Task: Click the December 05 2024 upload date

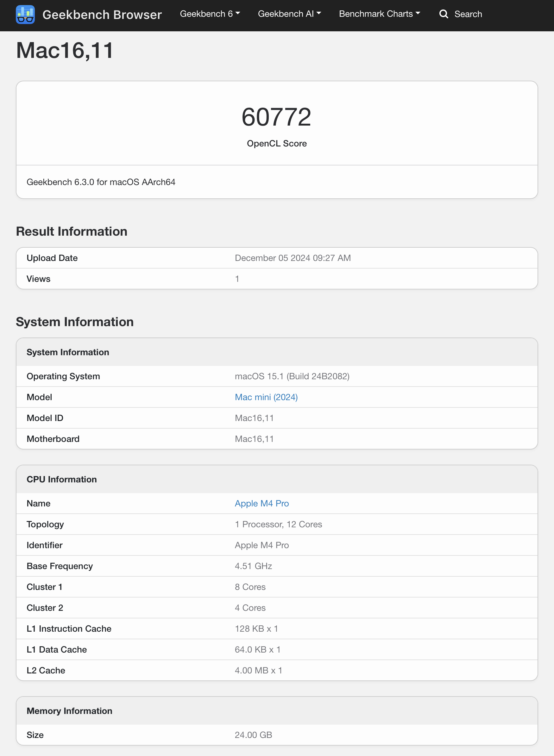Action: click(293, 258)
